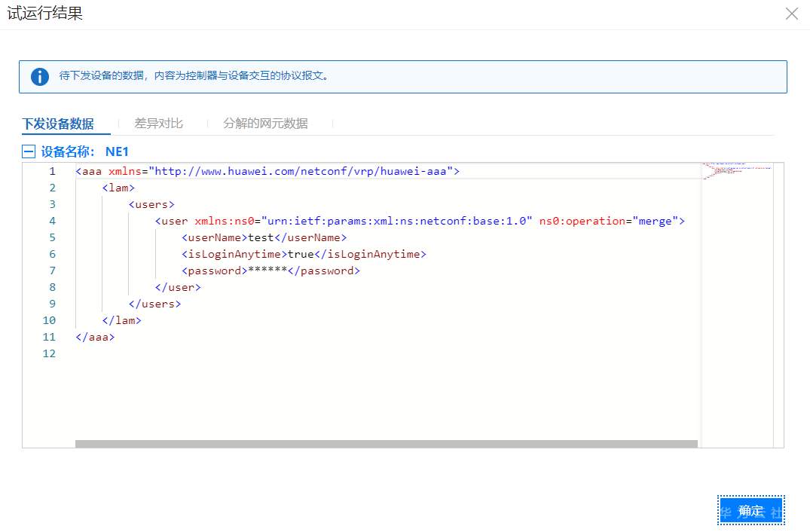This screenshot has height=532, width=810.
Task: Click line number 4 in the gutter
Action: pyautogui.click(x=52, y=221)
